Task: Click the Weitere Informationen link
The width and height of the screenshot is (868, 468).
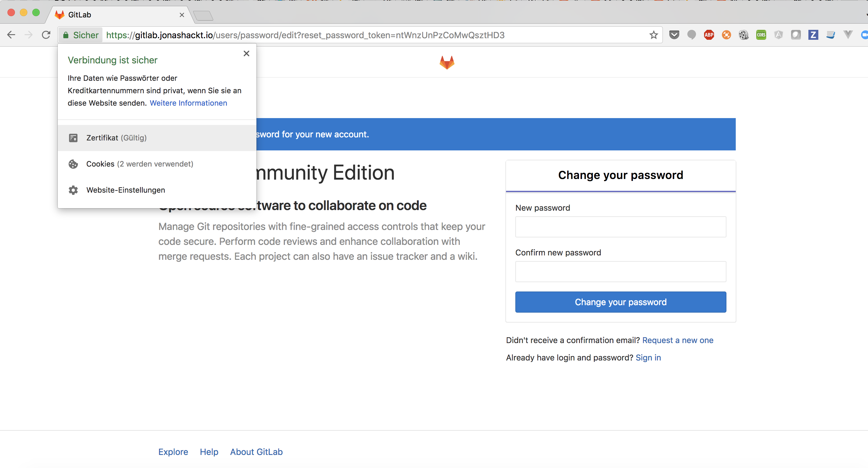Action: tap(188, 103)
